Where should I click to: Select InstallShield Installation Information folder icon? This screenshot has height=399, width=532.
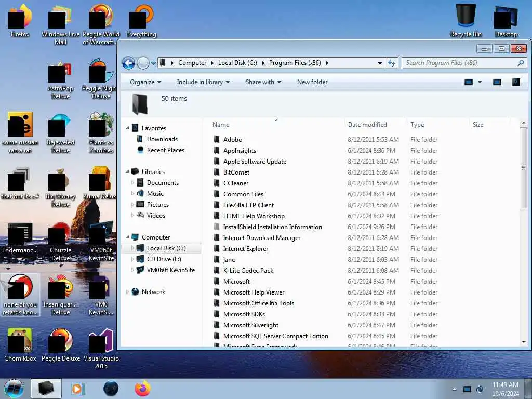point(217,227)
